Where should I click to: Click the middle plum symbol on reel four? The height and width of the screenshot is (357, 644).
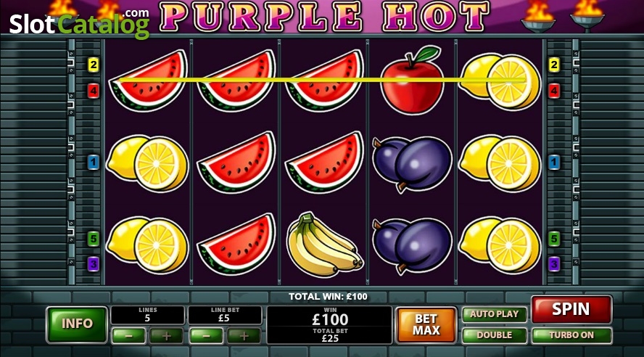pyautogui.click(x=412, y=164)
